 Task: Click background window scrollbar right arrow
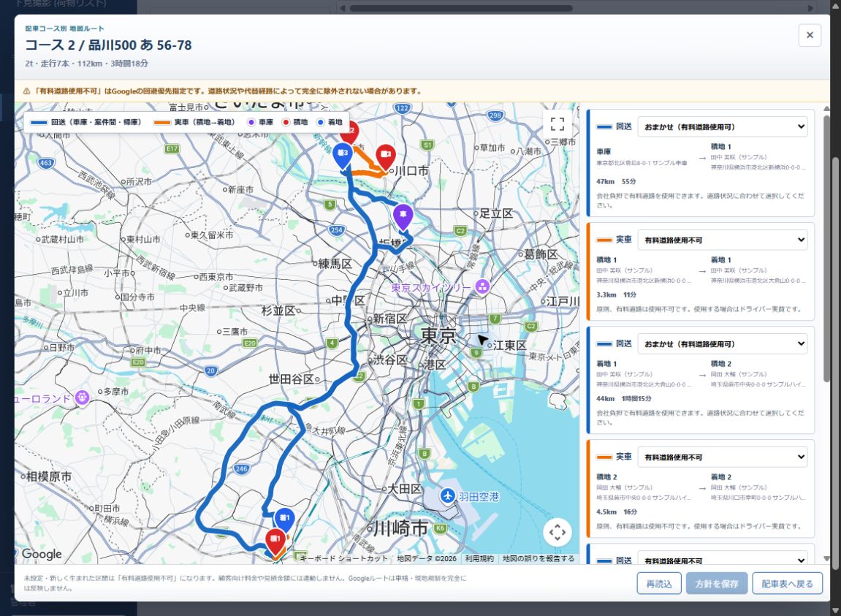point(810,8)
